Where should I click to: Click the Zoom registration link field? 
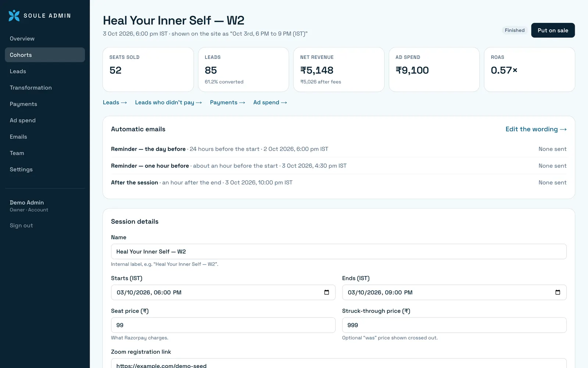338,363
